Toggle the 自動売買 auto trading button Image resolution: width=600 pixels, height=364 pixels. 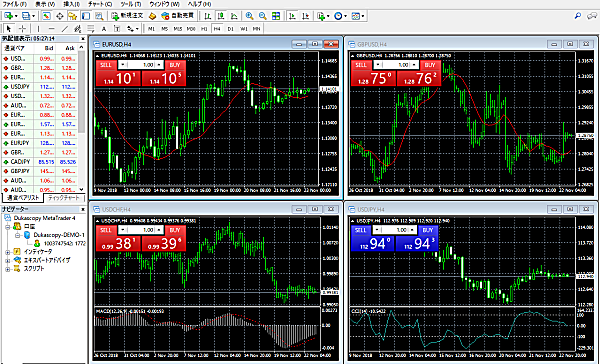point(178,16)
